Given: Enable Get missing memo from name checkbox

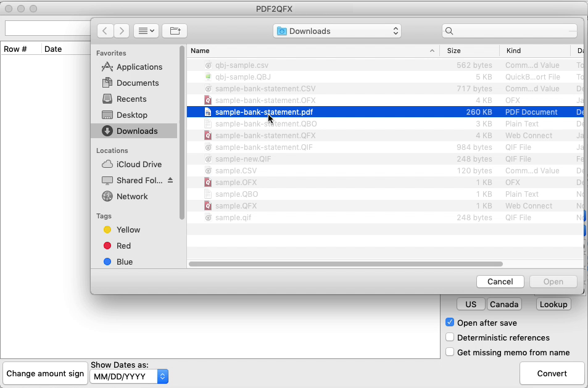Looking at the screenshot, I should (450, 352).
